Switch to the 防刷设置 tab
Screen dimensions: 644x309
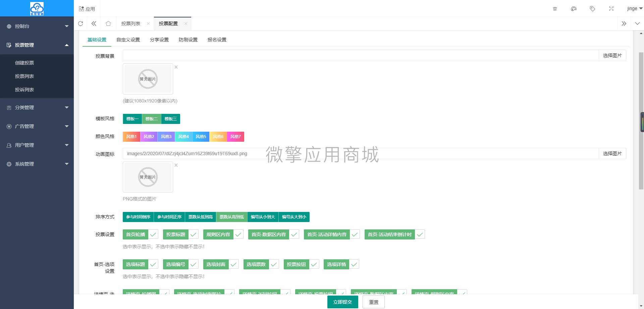click(x=188, y=40)
